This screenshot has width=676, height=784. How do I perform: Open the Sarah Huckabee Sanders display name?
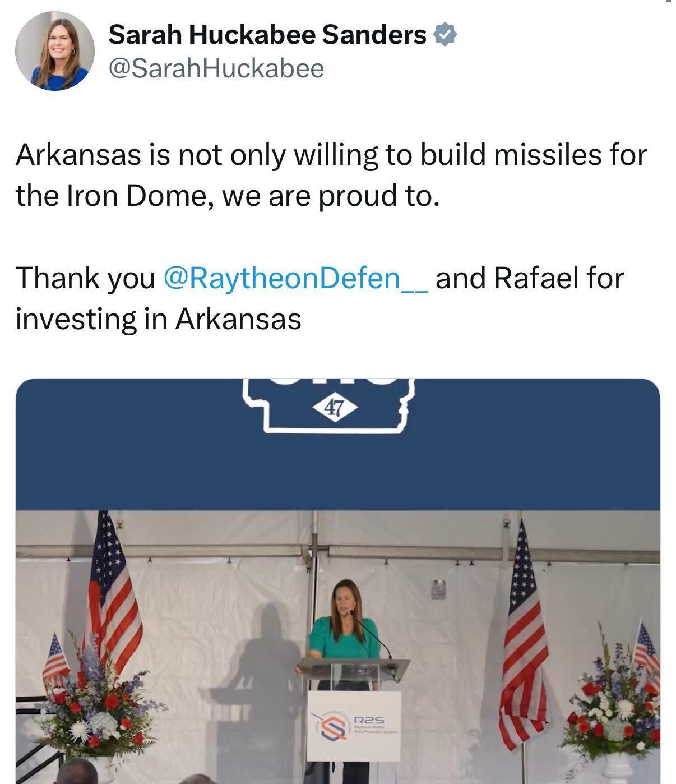tap(267, 35)
